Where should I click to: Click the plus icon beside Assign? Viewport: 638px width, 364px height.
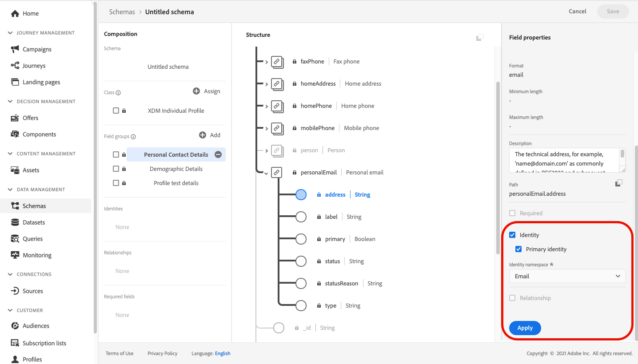(x=196, y=91)
